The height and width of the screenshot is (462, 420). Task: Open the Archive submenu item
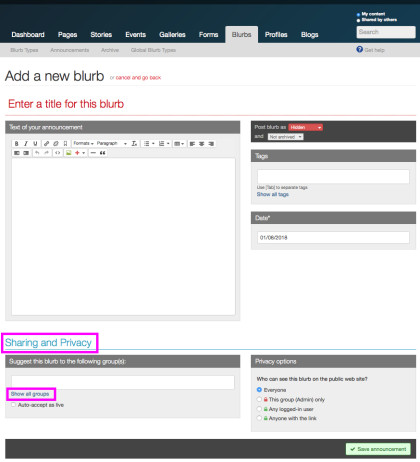click(x=110, y=50)
